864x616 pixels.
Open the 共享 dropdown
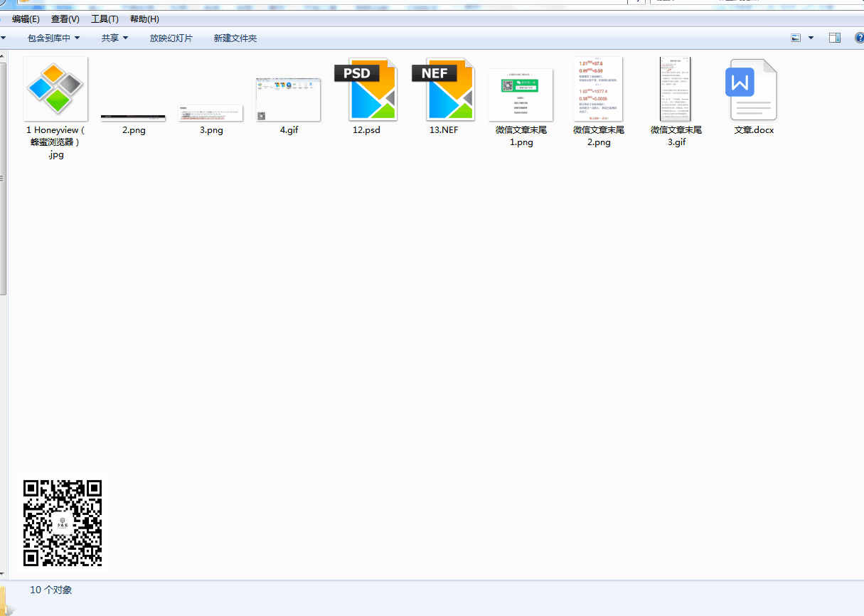tap(114, 38)
